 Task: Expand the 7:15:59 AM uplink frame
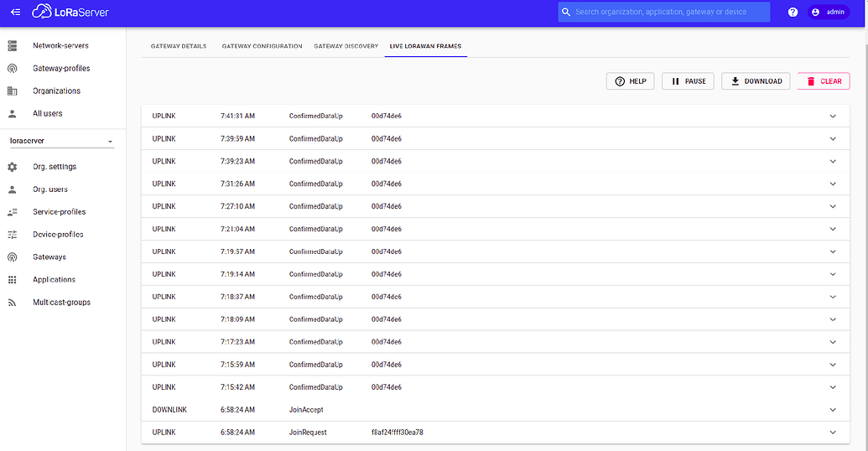click(x=833, y=365)
